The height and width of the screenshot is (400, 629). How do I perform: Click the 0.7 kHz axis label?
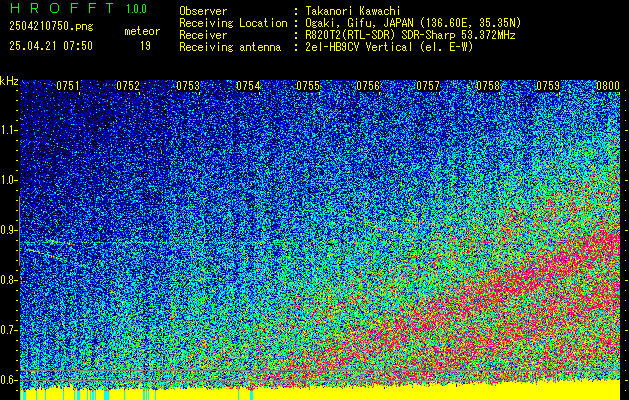coord(8,330)
